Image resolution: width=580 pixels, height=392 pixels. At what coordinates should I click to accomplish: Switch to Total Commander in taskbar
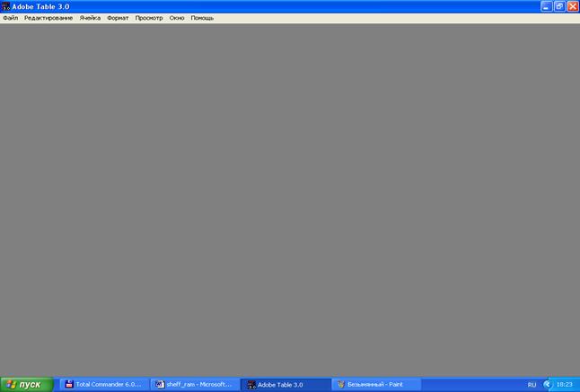(x=103, y=384)
